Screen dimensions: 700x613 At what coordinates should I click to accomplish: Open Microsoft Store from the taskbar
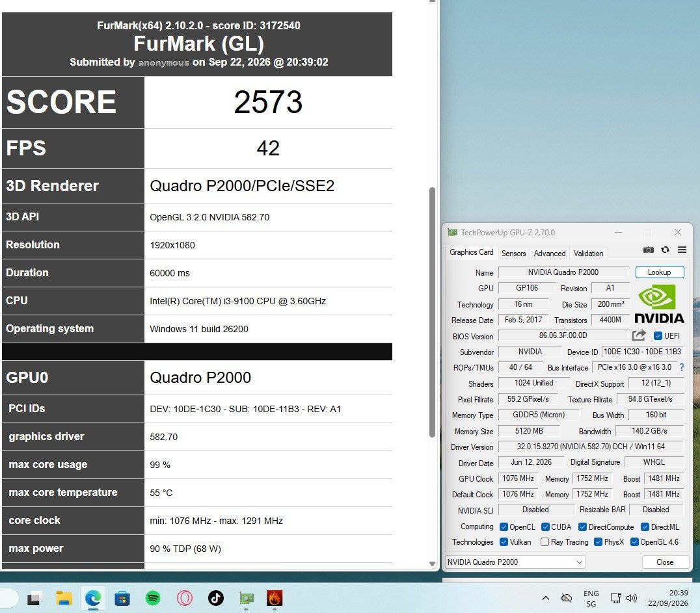tap(122, 598)
